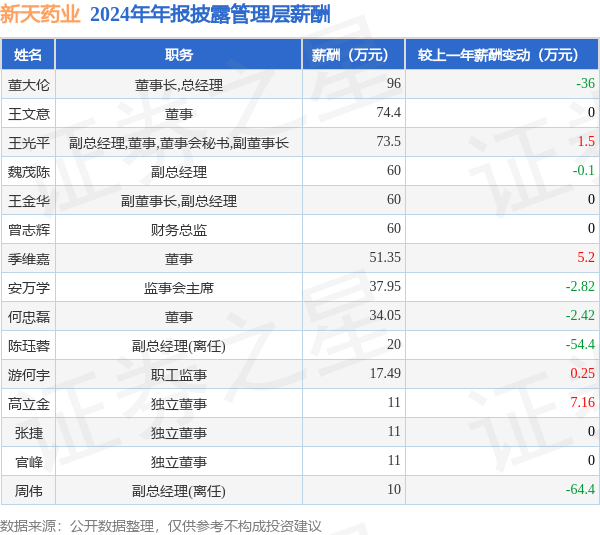Click the name 张捷

pyautogui.click(x=29, y=433)
